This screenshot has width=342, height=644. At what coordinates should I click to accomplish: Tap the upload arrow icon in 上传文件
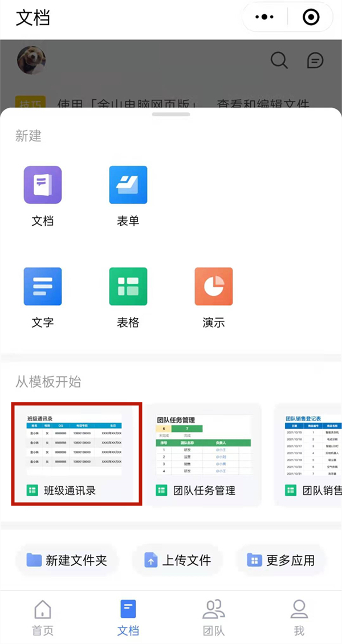point(150,560)
